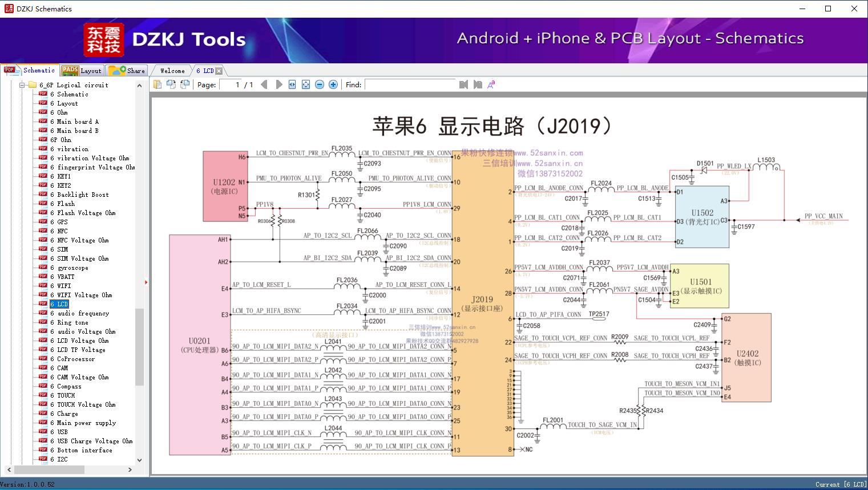The height and width of the screenshot is (490, 868).
Task: Select the 6P Ohm item
Action: tap(60, 140)
